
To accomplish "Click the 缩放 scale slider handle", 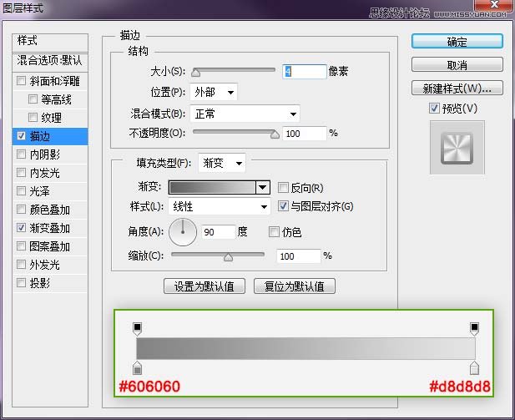I will (228, 257).
